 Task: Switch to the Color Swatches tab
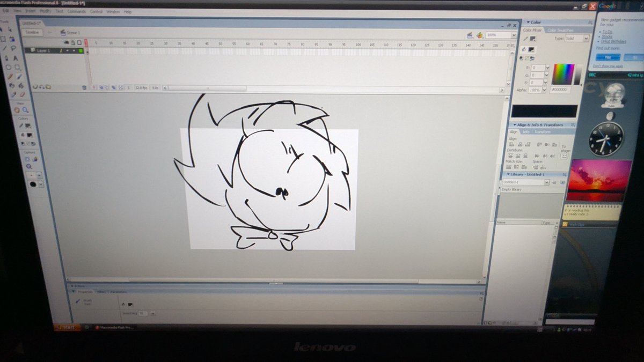(560, 30)
